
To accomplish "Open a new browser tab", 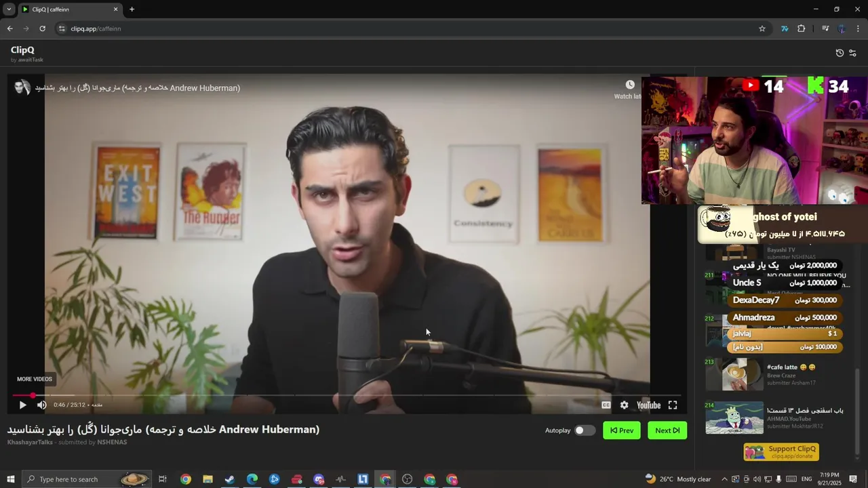I will click(132, 9).
